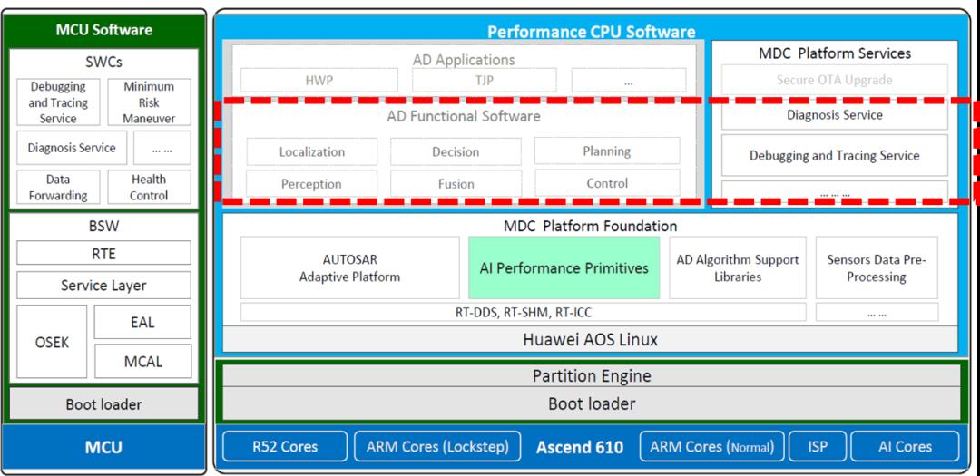Select the Service Layer box
The image size is (980, 476).
[x=103, y=286]
